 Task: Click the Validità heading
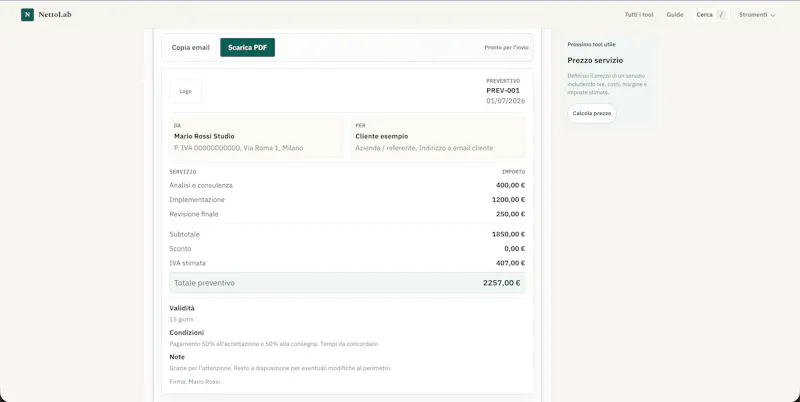point(182,308)
